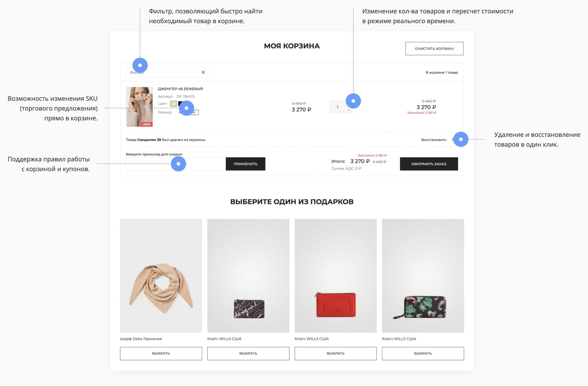Restore deleted Сандалии 39 via Восстановить
Screen dimensions: 588x386
point(434,140)
